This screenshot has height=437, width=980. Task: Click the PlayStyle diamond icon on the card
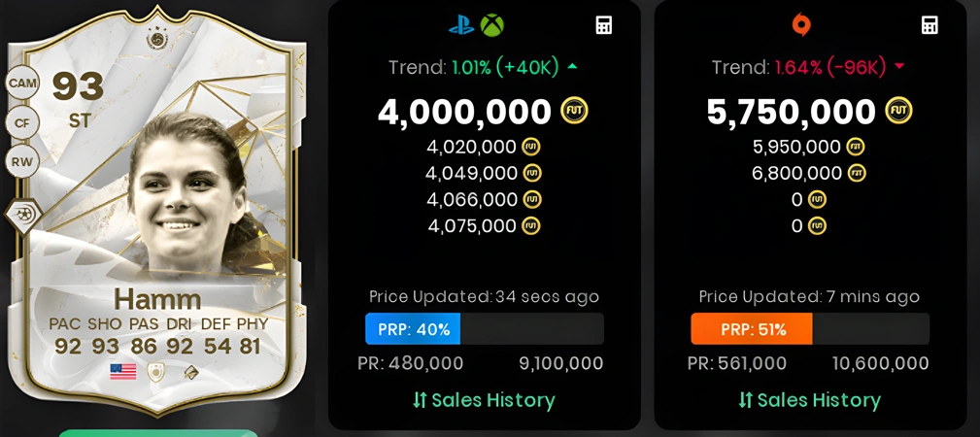[x=23, y=217]
